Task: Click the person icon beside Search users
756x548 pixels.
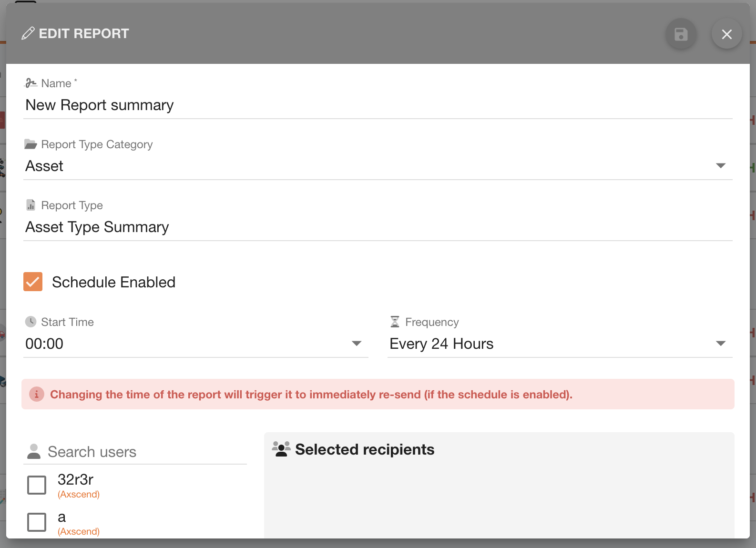Action: pos(33,451)
